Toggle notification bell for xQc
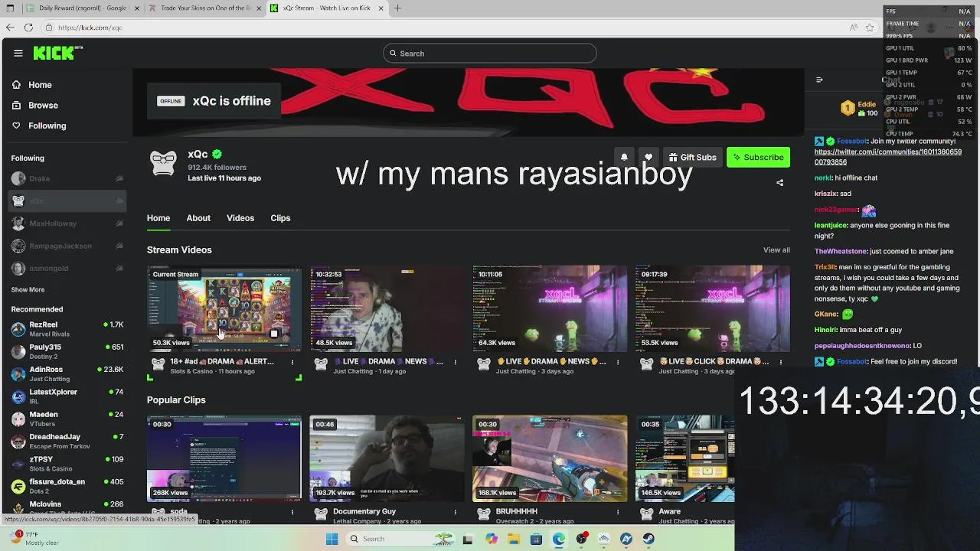980x551 pixels. click(624, 157)
